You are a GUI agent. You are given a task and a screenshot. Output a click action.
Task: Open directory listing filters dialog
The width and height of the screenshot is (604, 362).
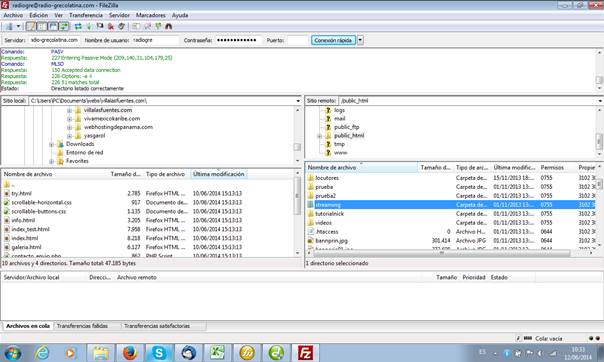(x=136, y=26)
